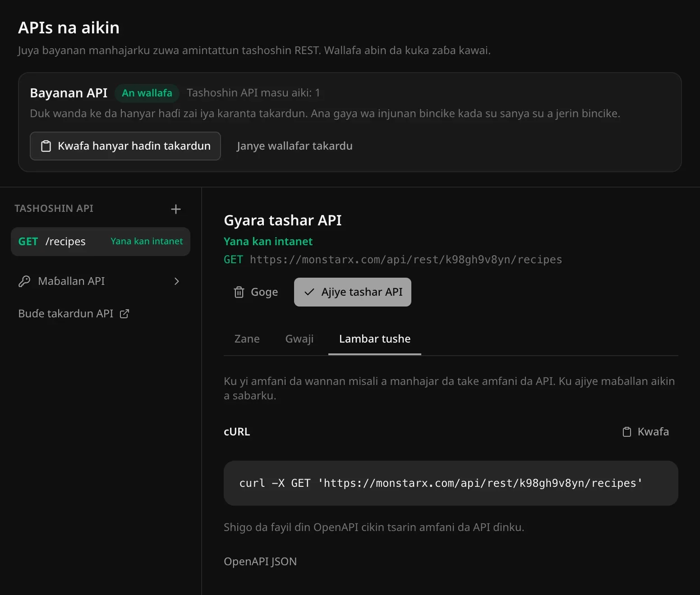Click the external link icon beside Bude takardun API
Screen dimensions: 700x595
point(124,314)
